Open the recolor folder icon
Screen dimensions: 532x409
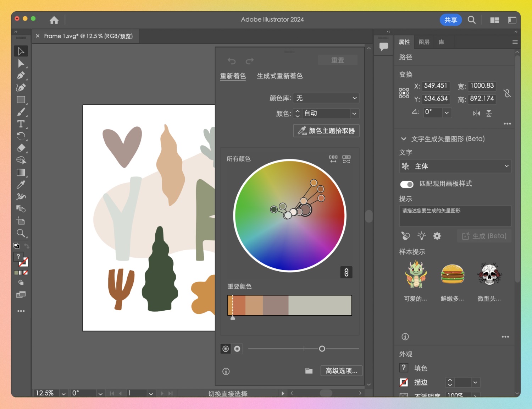309,371
